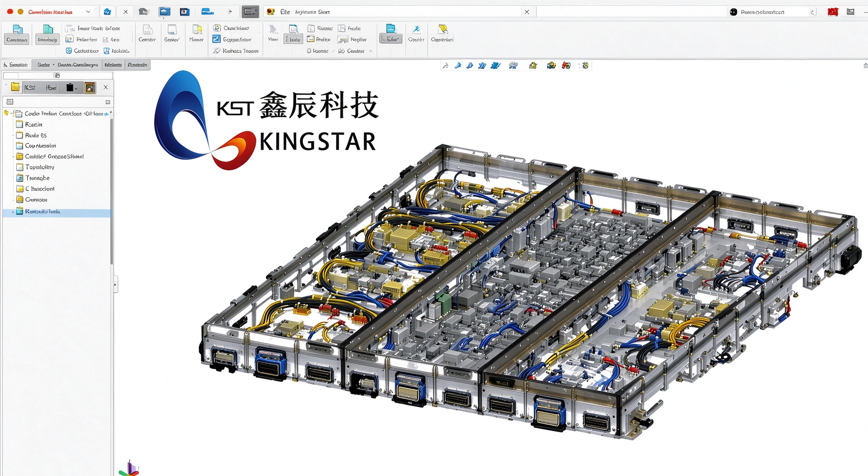Switch to the 'Gate' tab below ribbon
This screenshot has height=476, width=868.
(x=44, y=65)
